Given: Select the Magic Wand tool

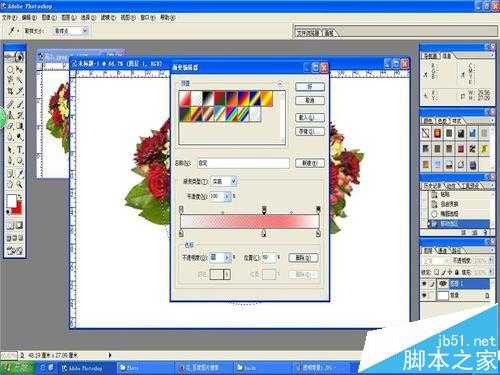Looking at the screenshot, I should (20, 80).
